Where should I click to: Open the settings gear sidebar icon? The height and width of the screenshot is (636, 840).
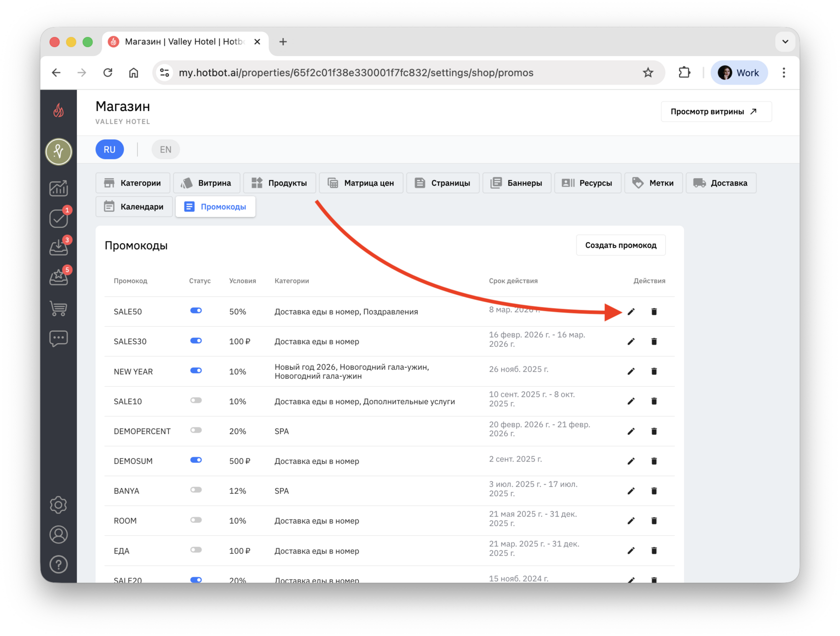click(x=58, y=504)
